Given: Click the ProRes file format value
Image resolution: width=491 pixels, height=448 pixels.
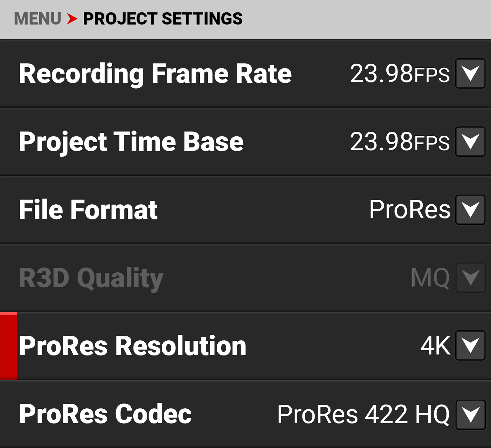Looking at the screenshot, I should [409, 210].
